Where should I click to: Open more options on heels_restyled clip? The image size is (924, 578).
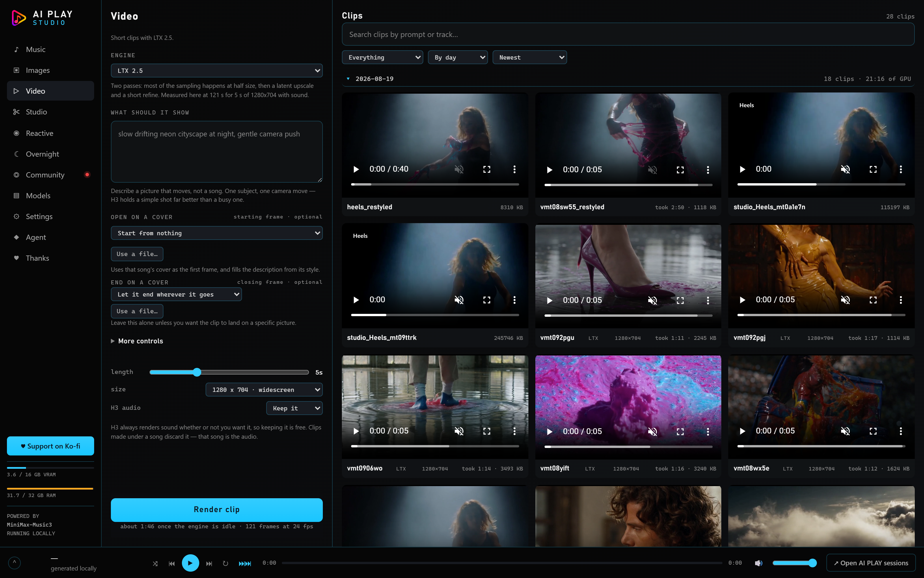[x=514, y=169]
